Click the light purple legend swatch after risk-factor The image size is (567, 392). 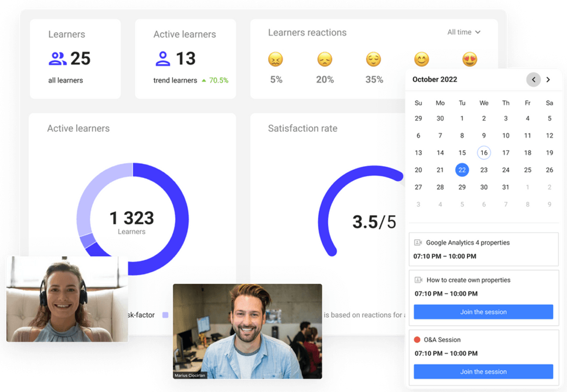point(165,315)
